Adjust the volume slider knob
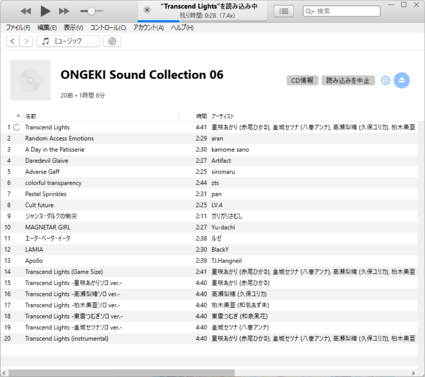The height and width of the screenshot is (377, 425). pyautogui.click(x=91, y=11)
